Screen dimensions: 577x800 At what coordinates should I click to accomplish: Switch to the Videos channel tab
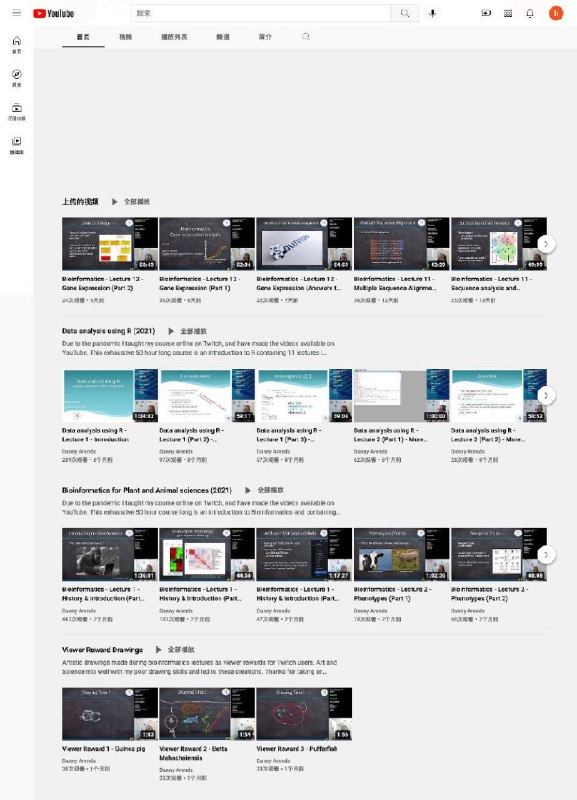(x=126, y=37)
